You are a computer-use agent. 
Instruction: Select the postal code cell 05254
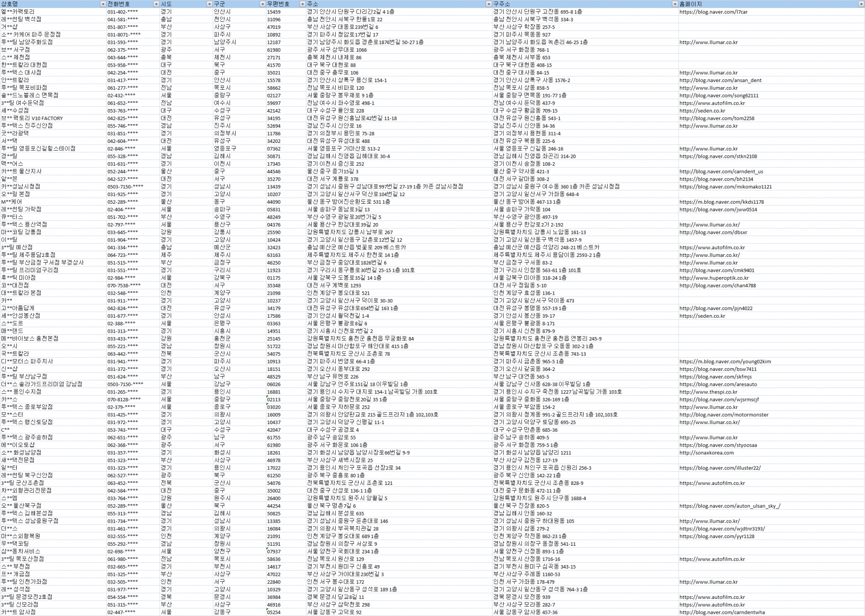click(x=273, y=612)
